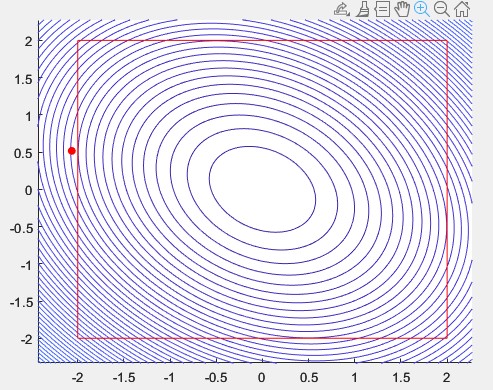Toggle the zoom out magnifier
Viewport: 493px width, 390px height.
coord(442,9)
